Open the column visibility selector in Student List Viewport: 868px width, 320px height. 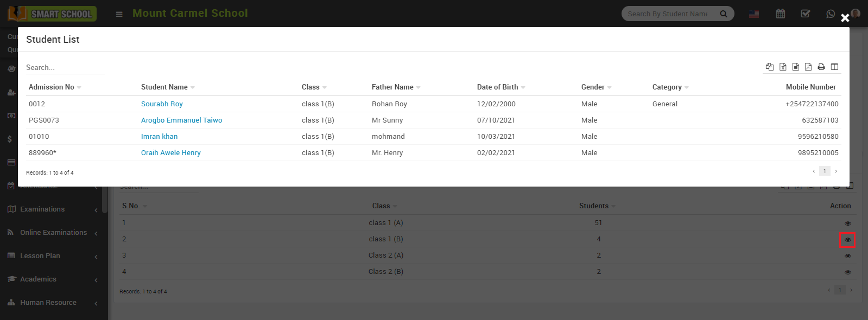(x=834, y=67)
